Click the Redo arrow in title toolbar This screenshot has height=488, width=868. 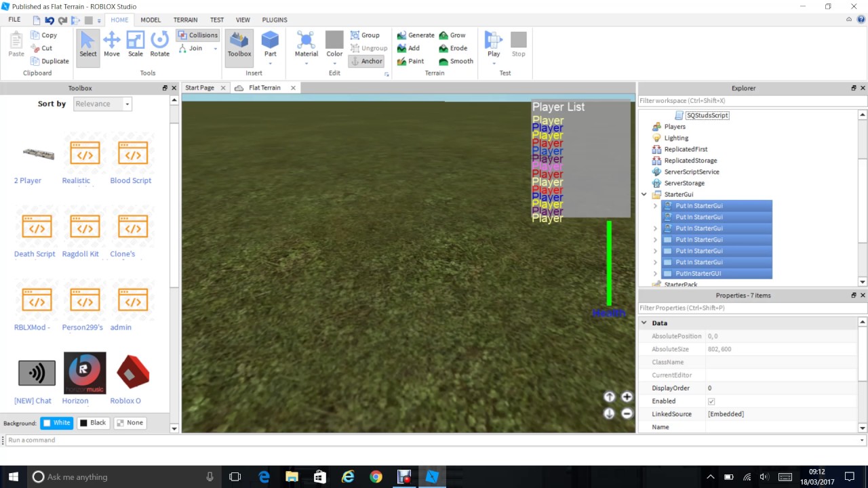[62, 20]
